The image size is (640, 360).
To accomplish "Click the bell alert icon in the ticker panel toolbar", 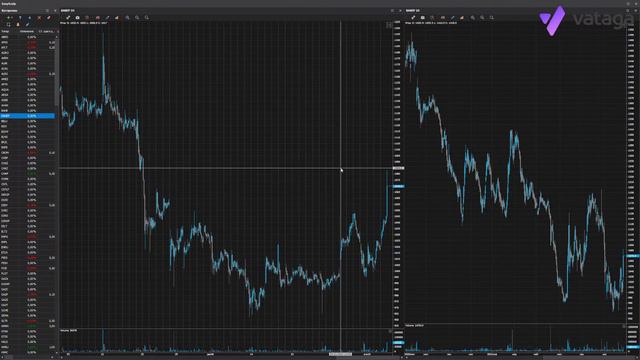I will coord(18,24).
